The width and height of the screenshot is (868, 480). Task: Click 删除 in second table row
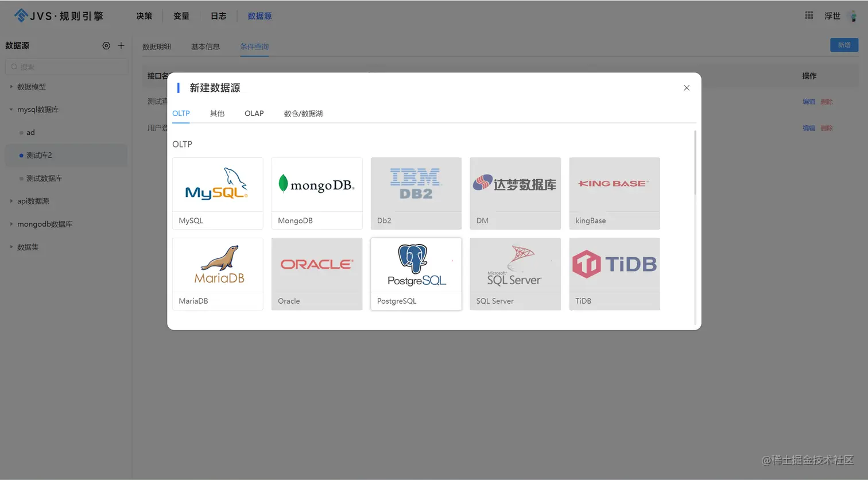point(827,128)
